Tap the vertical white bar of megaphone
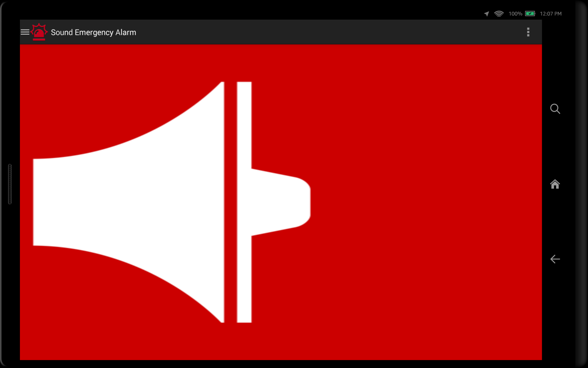588x368 pixels. 244,123
